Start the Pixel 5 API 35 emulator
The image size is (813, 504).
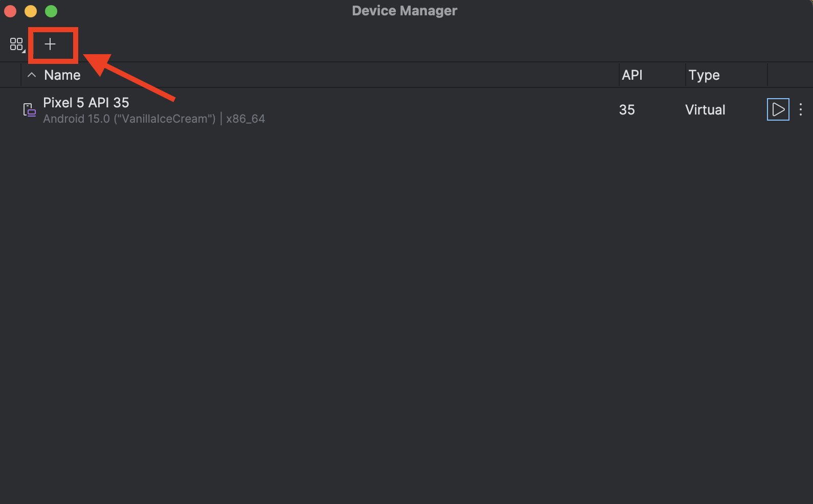click(778, 109)
